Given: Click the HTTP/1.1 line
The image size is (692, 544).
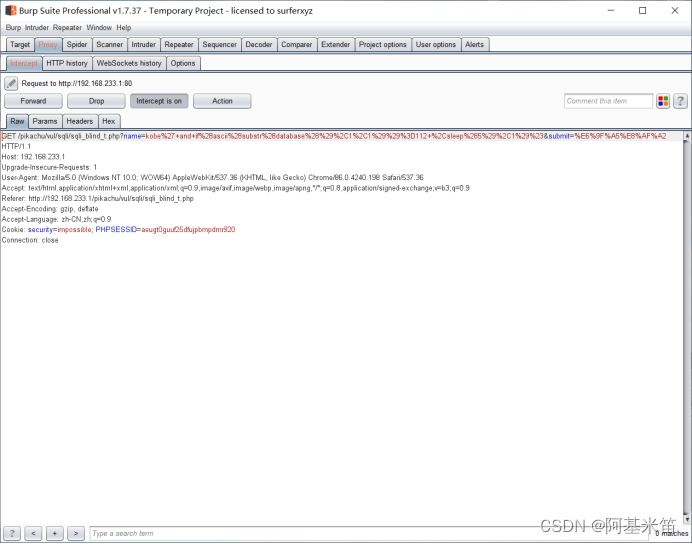Looking at the screenshot, I should click(16, 146).
